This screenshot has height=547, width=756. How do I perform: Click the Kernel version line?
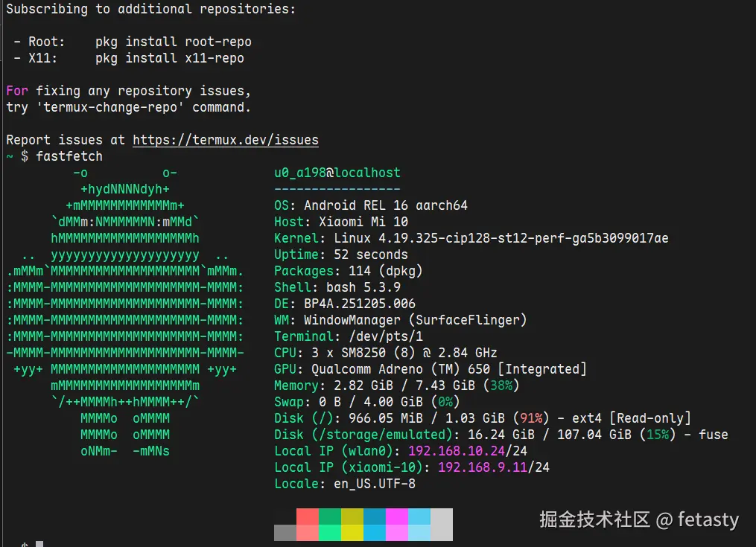pyautogui.click(x=471, y=238)
